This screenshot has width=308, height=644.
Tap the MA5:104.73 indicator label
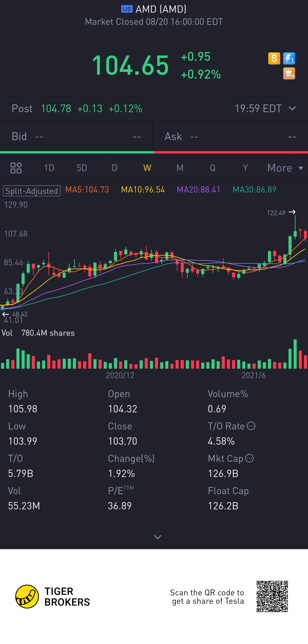[87, 189]
